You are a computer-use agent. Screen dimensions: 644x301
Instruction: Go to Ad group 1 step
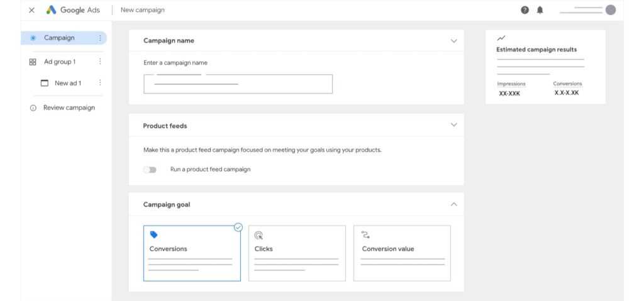pos(60,62)
